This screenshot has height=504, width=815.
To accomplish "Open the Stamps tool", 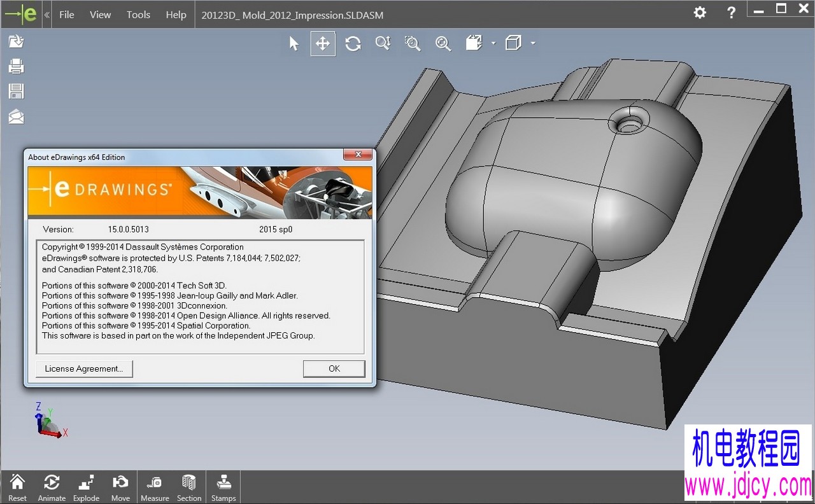I will [223, 487].
